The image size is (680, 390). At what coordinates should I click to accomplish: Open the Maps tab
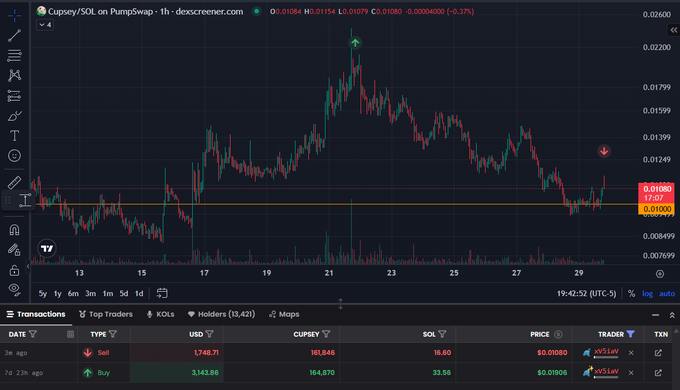284,314
